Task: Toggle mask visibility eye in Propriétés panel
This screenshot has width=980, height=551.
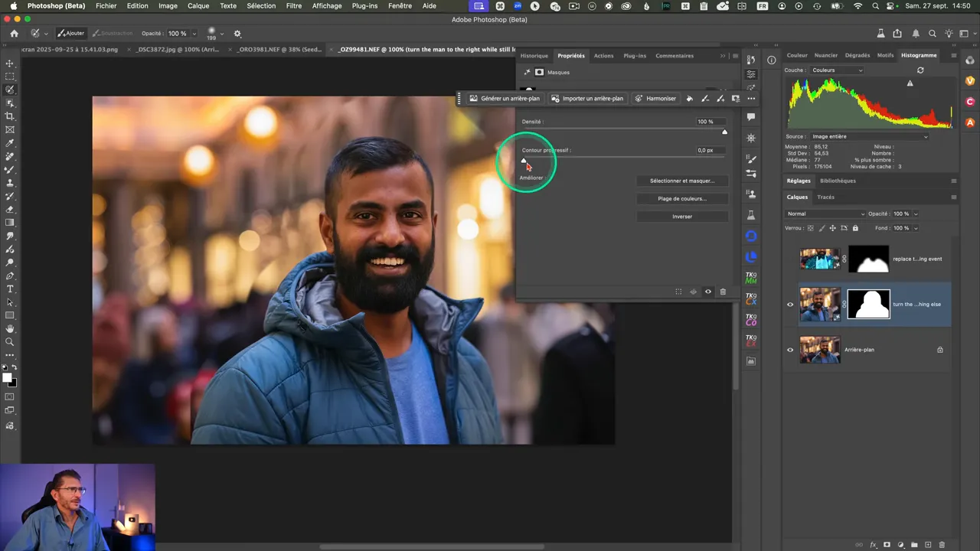Action: click(x=708, y=292)
